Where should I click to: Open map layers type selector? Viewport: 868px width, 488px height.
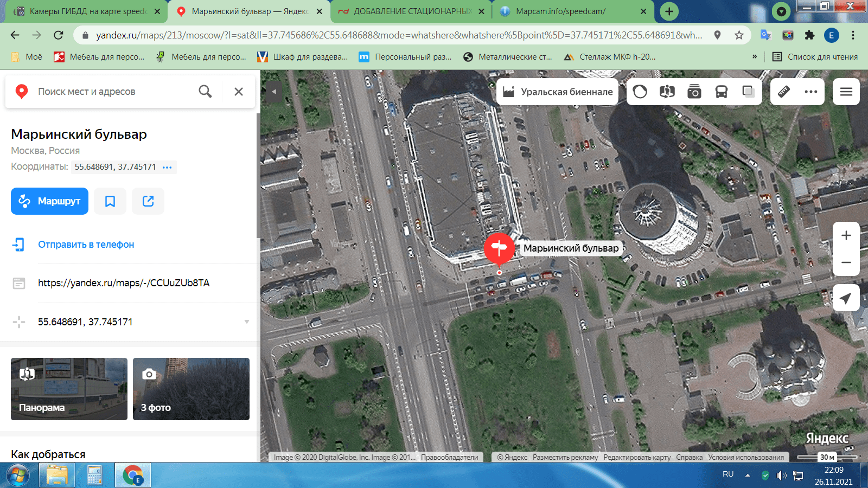(749, 92)
